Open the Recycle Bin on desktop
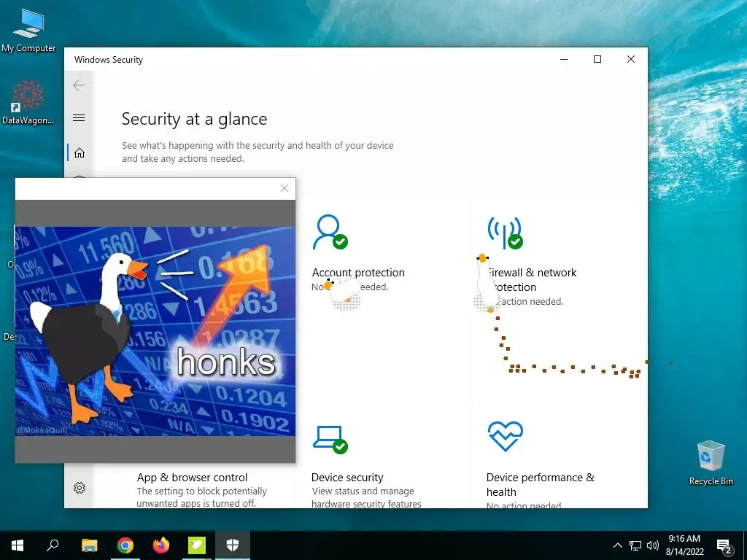The image size is (747, 560). click(x=711, y=462)
